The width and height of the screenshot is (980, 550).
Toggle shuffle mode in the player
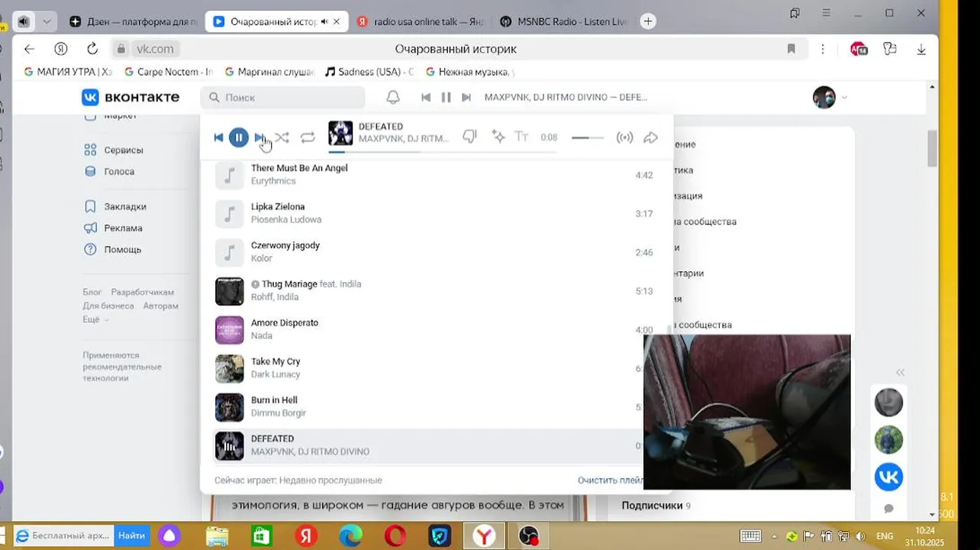click(282, 137)
